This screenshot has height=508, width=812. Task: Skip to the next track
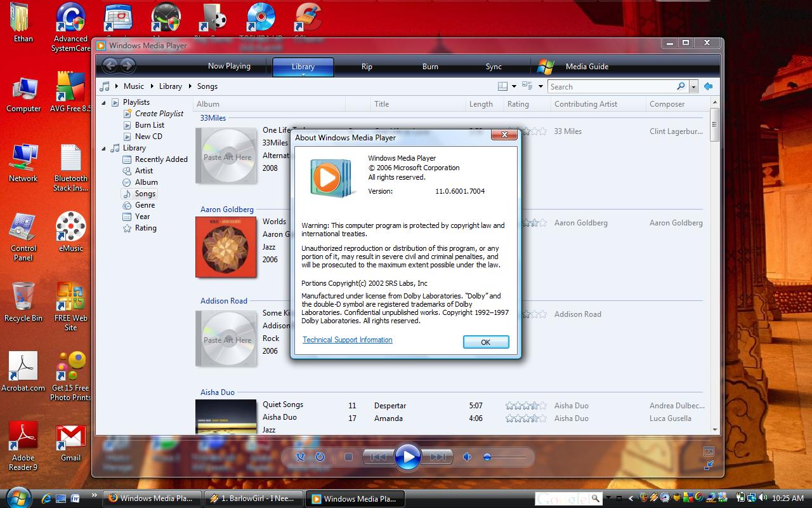pos(438,457)
